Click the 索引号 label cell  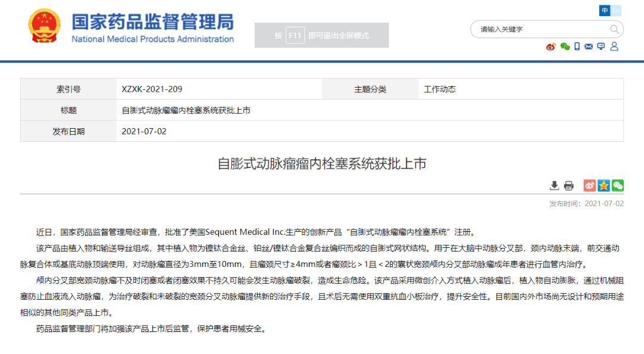69,89
